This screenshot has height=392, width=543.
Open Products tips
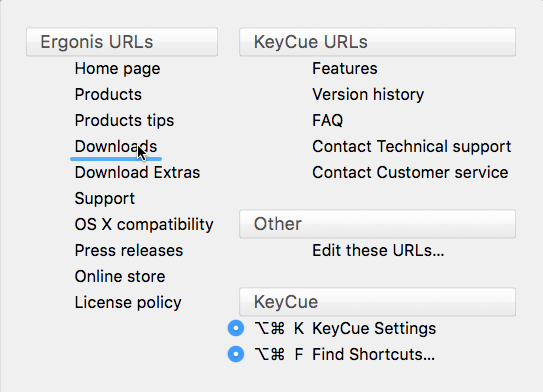tap(124, 121)
